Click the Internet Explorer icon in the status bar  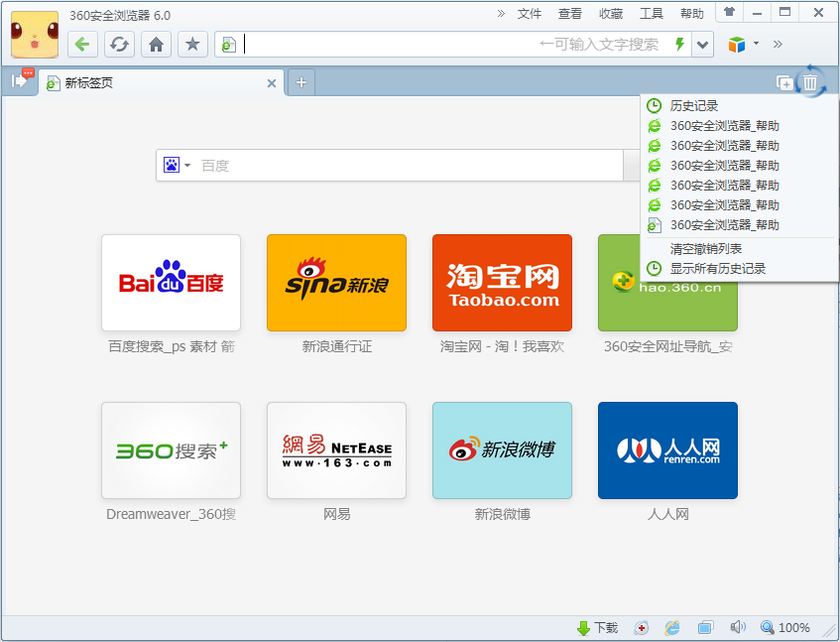pos(671,627)
